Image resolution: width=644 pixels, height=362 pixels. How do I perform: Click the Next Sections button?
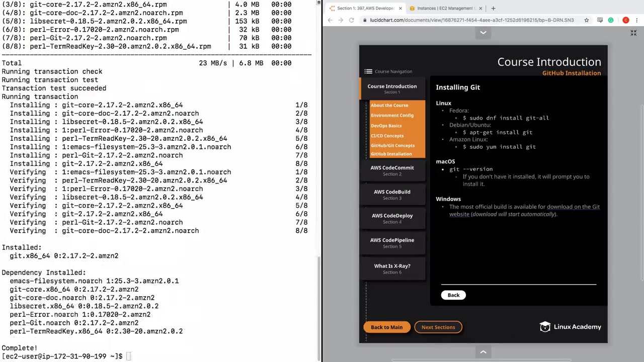(438, 327)
